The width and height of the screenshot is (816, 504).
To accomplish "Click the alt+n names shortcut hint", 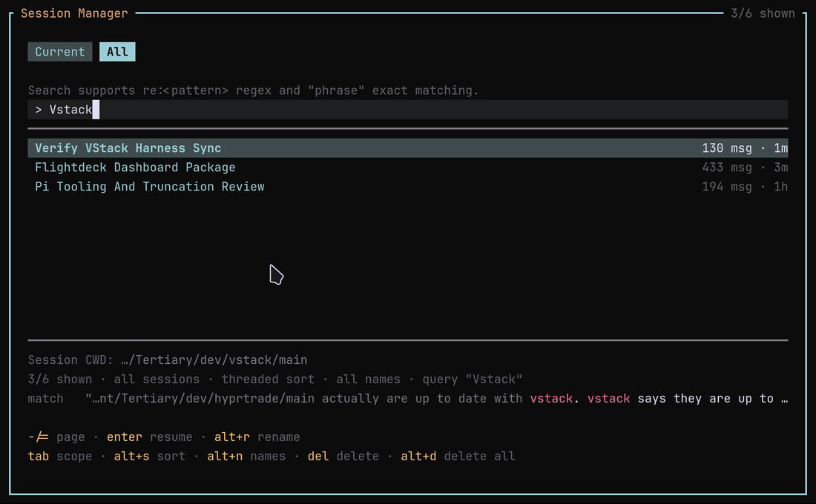I will click(x=246, y=456).
